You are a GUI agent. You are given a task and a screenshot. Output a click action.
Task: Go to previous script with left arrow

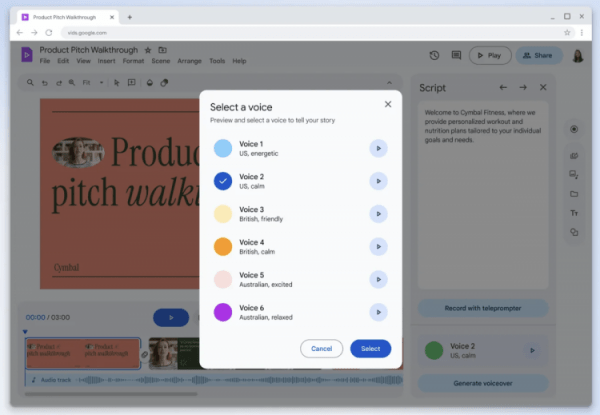(503, 88)
